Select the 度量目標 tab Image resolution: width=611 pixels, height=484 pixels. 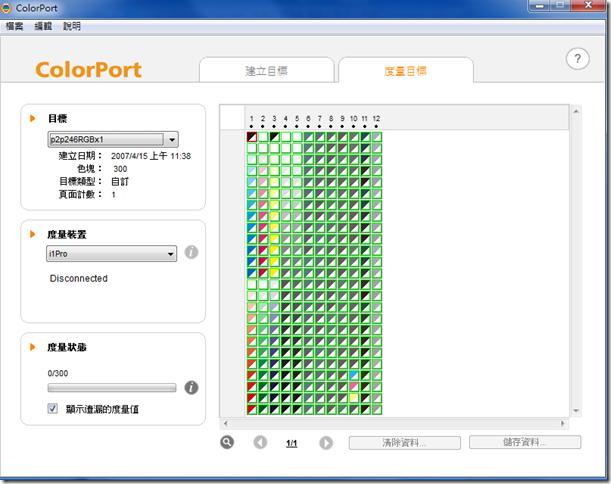click(406, 71)
